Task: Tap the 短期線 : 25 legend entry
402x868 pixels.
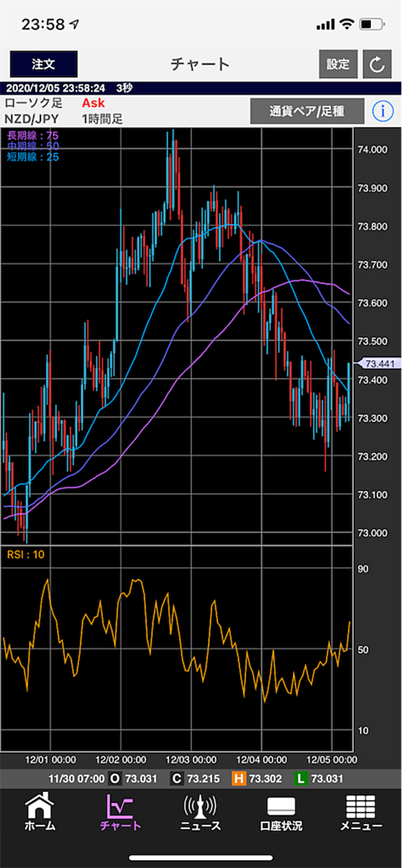Action: 33,157
